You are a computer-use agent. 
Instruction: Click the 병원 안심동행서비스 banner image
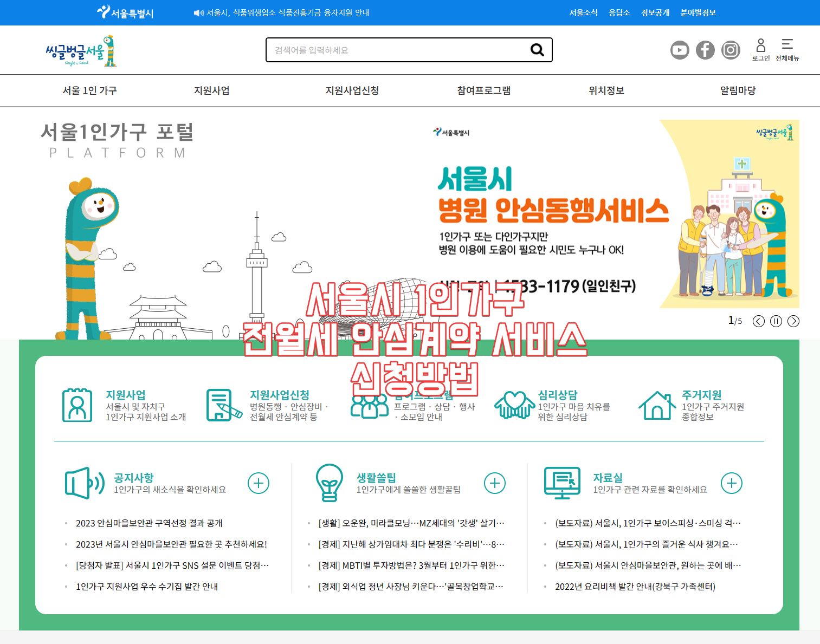(614, 214)
